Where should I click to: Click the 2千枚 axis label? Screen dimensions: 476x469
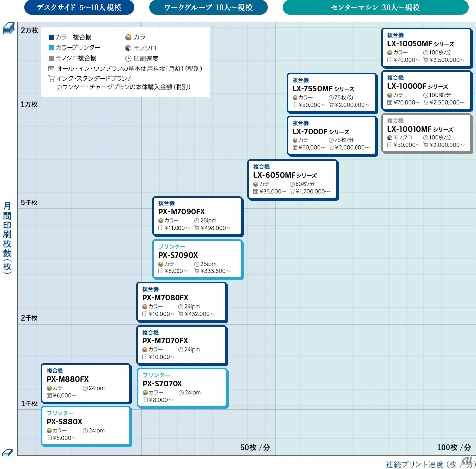(x=29, y=318)
